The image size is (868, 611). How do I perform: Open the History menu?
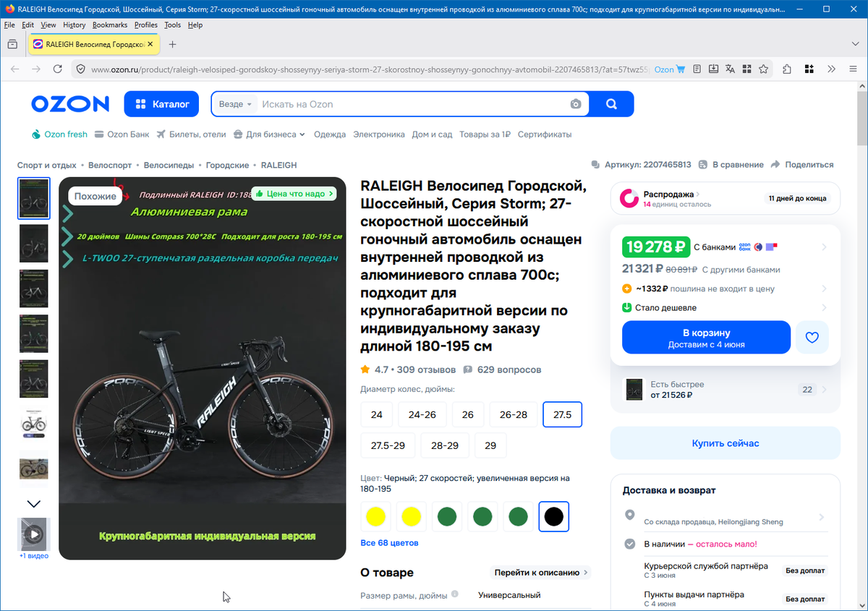click(x=74, y=25)
